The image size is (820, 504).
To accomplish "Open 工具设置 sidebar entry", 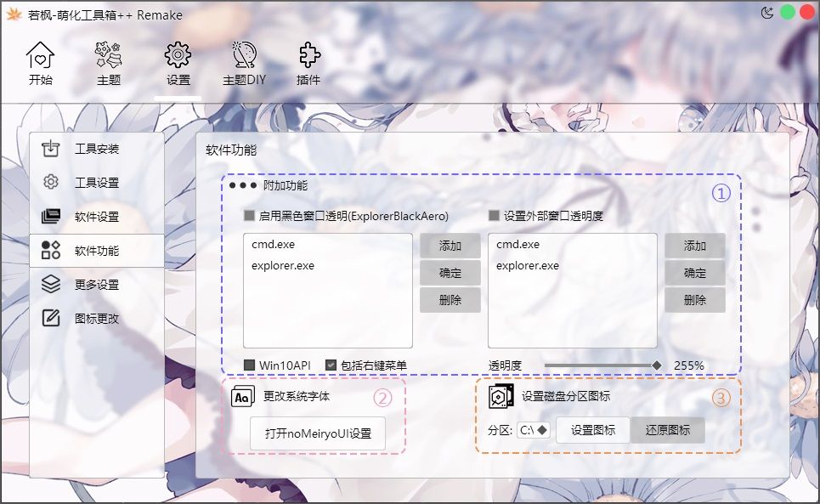I will click(97, 183).
